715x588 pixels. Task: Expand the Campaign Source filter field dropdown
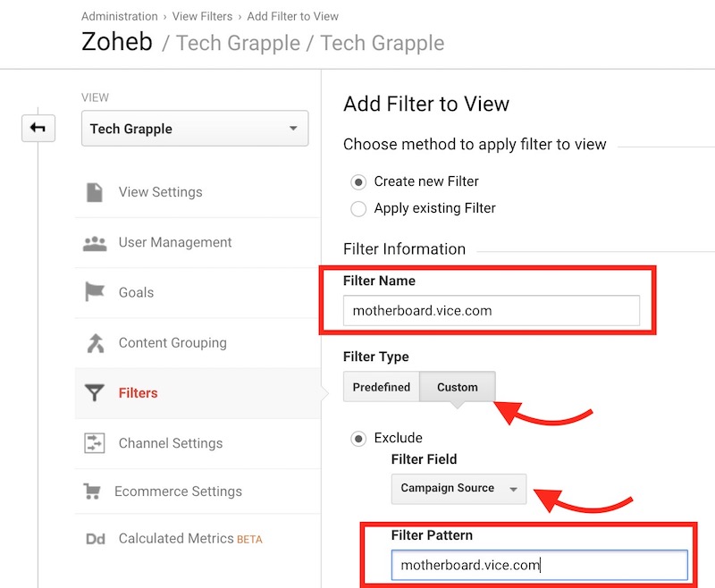tap(458, 489)
